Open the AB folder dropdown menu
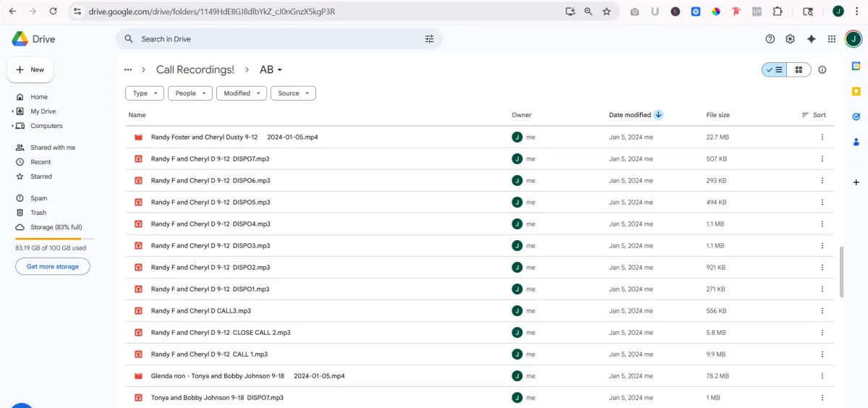The height and width of the screenshot is (408, 868). (x=271, y=70)
